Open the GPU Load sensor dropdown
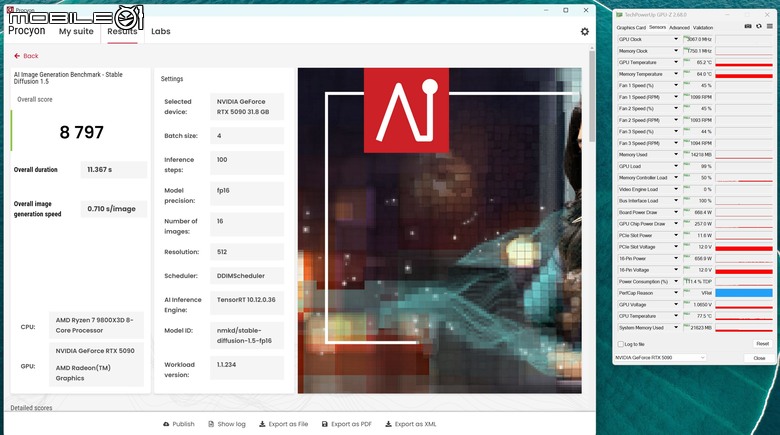This screenshot has height=435, width=780. [x=676, y=166]
